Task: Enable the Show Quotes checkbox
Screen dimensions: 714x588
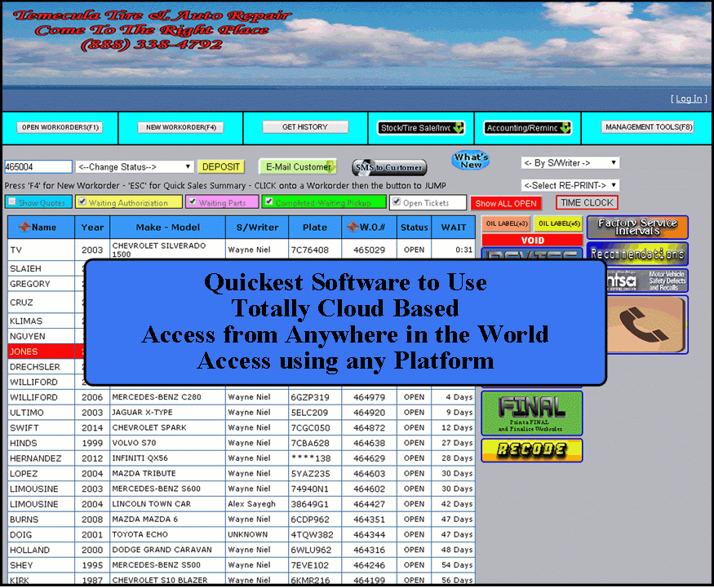Action: click(x=10, y=201)
